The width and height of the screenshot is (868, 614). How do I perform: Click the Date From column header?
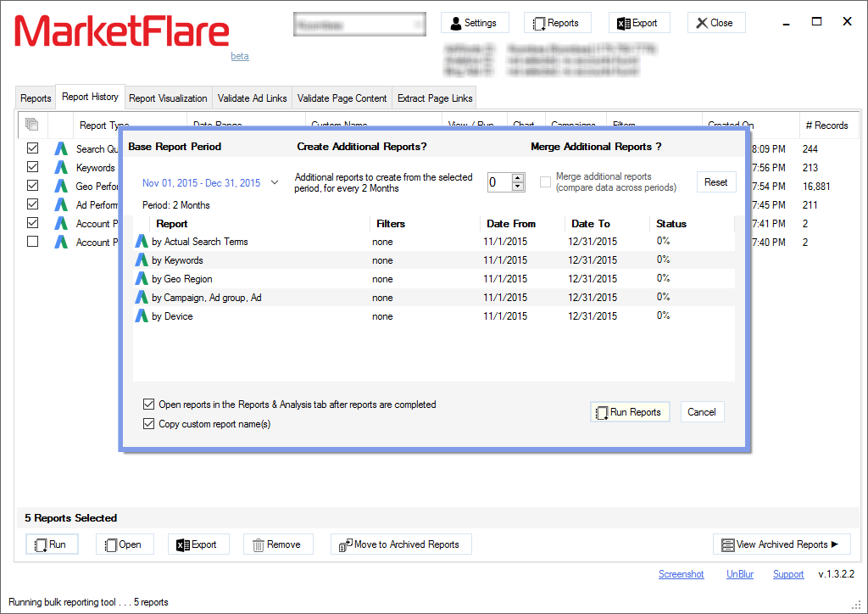pyautogui.click(x=522, y=224)
